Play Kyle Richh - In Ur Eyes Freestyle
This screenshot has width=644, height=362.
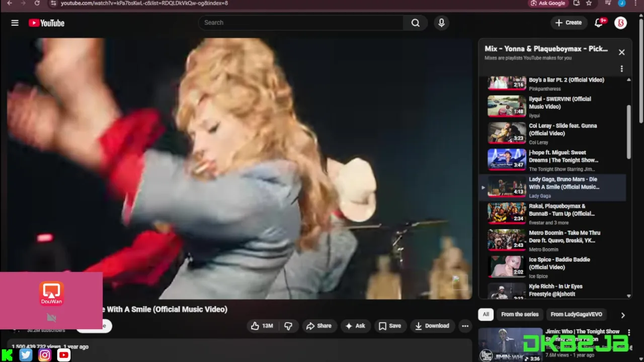point(552,290)
